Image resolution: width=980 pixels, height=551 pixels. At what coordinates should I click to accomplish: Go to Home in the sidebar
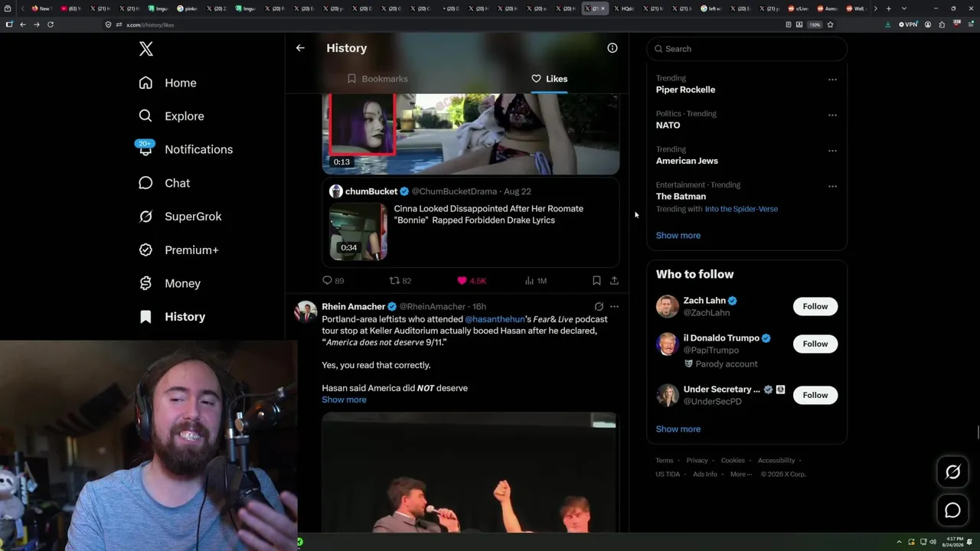[x=168, y=83]
